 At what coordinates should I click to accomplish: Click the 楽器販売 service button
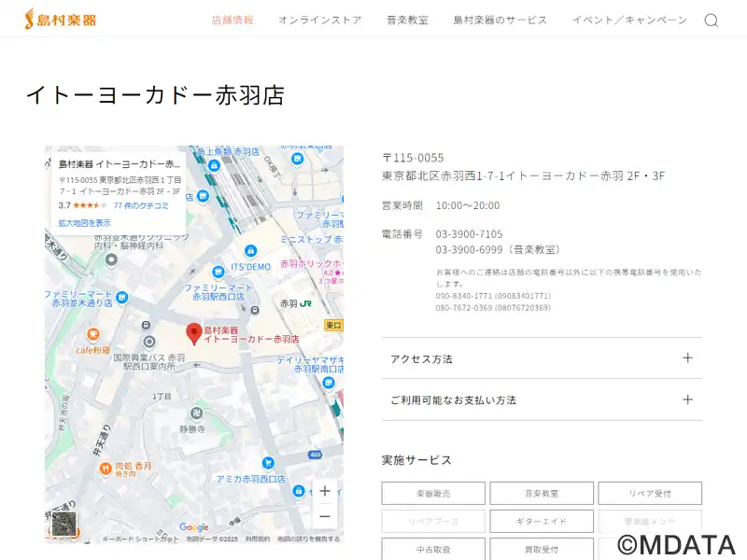pos(433,494)
